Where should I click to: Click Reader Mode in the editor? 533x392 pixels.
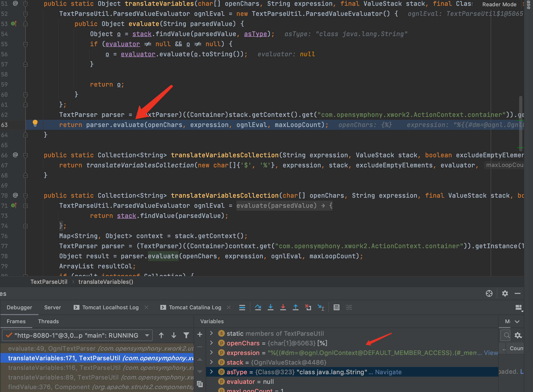click(x=499, y=4)
